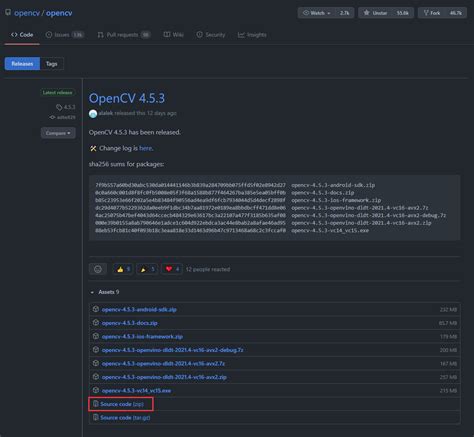Viewport: 474px width, 437px height.
Task: Click the repository icon beside opencv/opencv
Action: [x=8, y=13]
